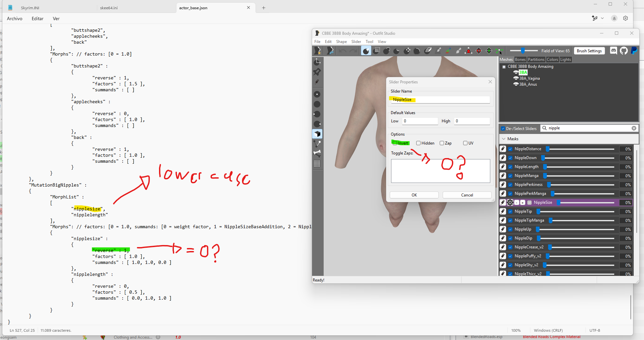Open the GitHub link icon
This screenshot has height=340, width=644.
[624, 51]
